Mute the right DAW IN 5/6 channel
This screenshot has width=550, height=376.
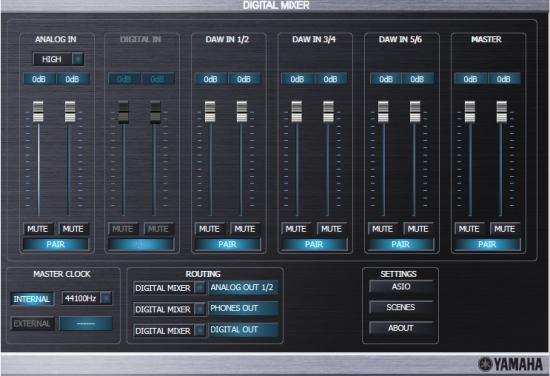coord(418,229)
